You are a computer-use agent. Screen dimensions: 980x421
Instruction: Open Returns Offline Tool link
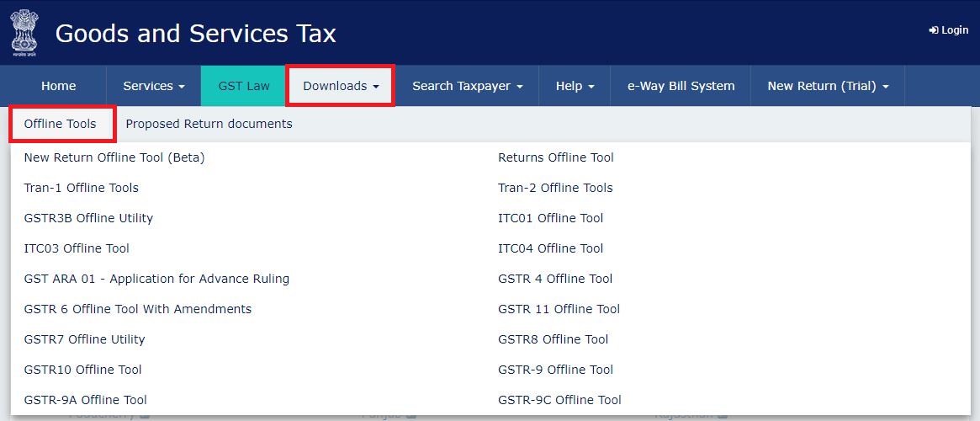coord(556,157)
